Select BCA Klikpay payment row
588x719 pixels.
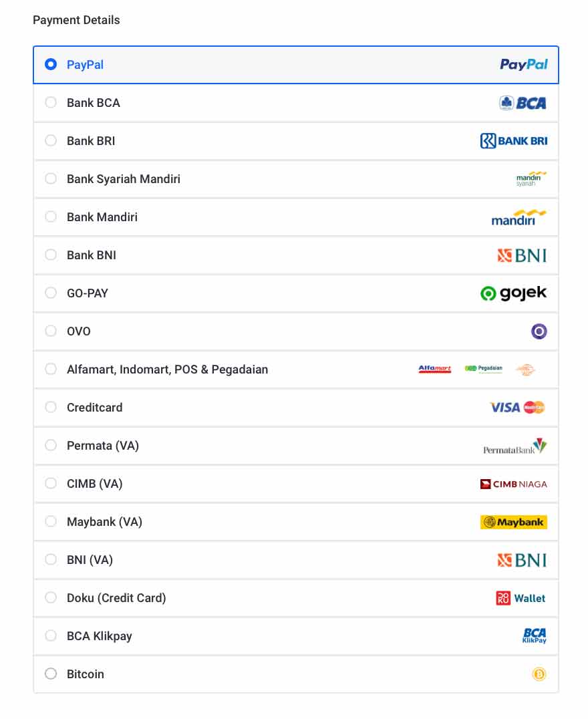coord(51,635)
